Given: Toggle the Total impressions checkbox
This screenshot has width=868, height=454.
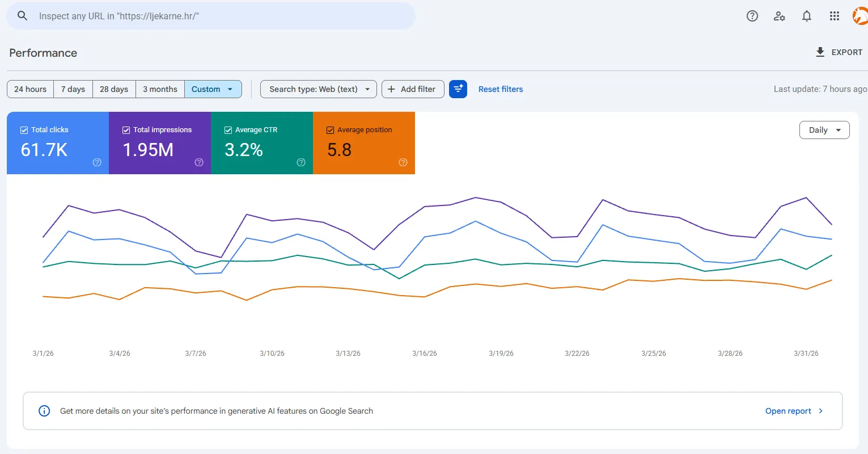Looking at the screenshot, I should pyautogui.click(x=126, y=130).
